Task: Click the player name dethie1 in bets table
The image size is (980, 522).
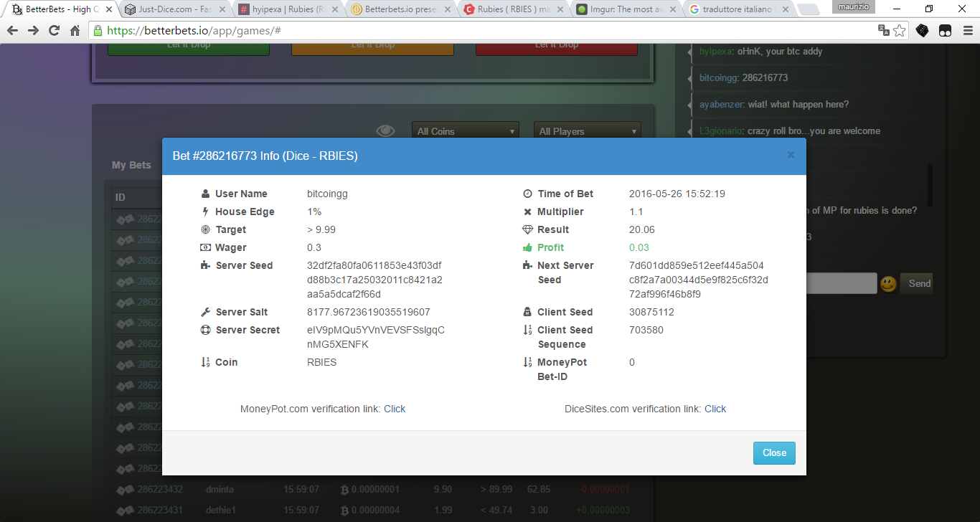Action: pos(221,510)
